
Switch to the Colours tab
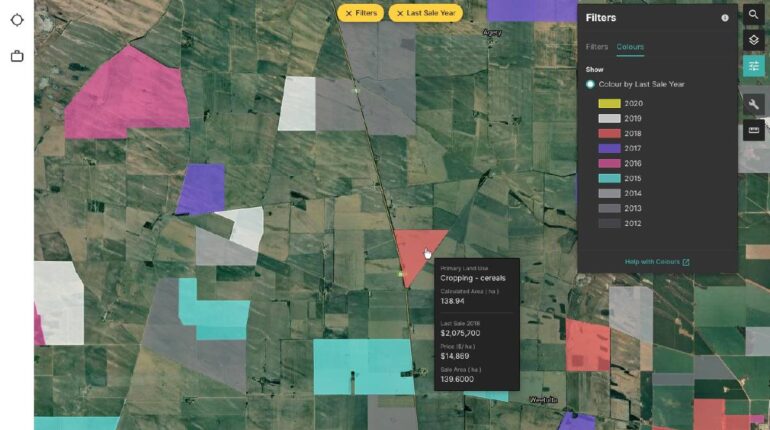tap(630, 47)
